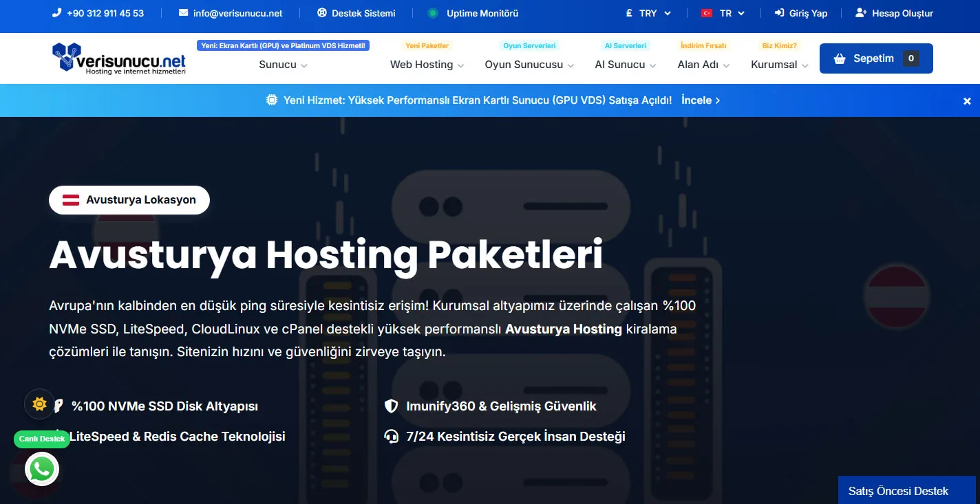
Task: Click the info@verisunucu.net email link
Action: [231, 13]
